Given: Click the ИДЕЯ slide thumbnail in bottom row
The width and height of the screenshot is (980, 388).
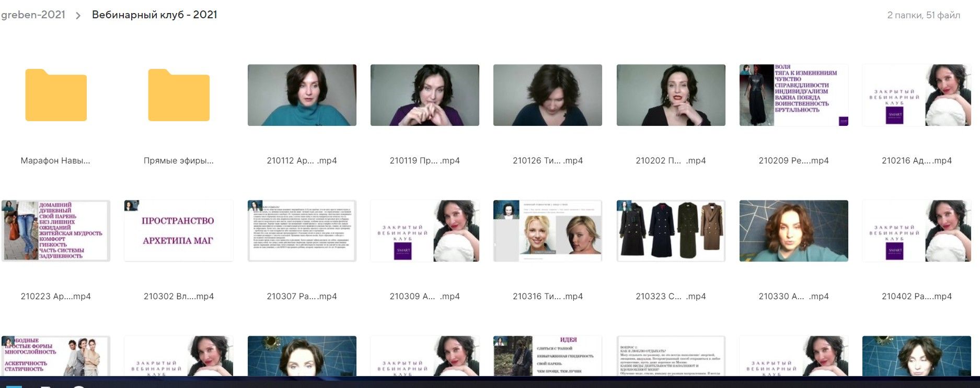Looking at the screenshot, I should (547, 356).
